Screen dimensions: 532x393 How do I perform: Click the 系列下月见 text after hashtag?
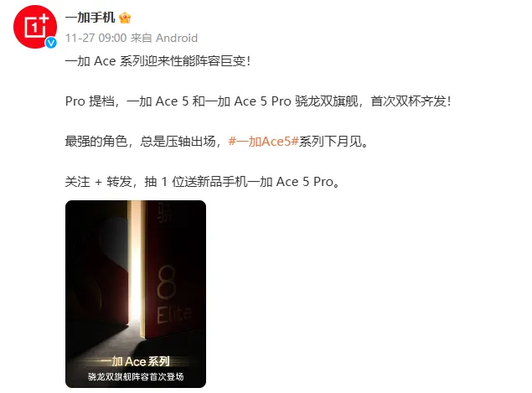coord(330,141)
